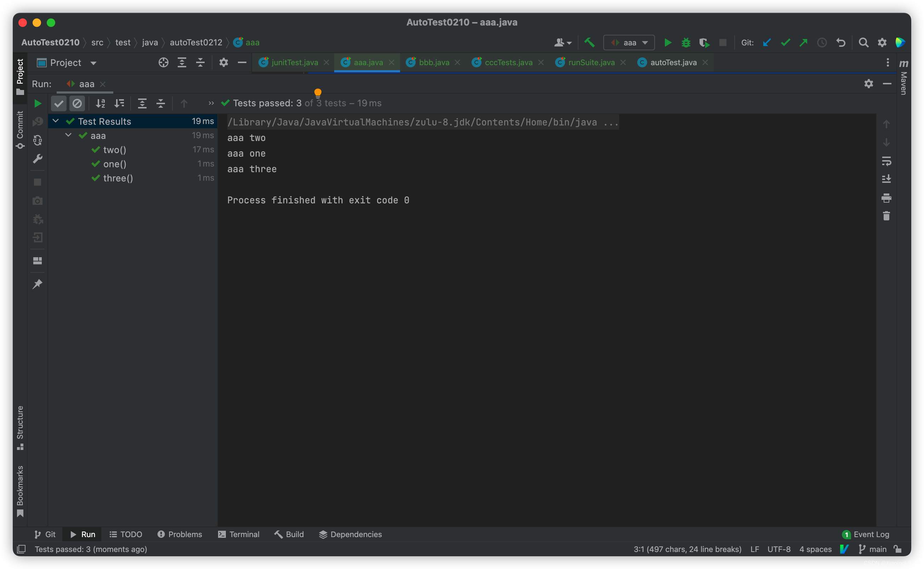Toggle soft-wrap in console output
924x569 pixels.
coord(886,161)
